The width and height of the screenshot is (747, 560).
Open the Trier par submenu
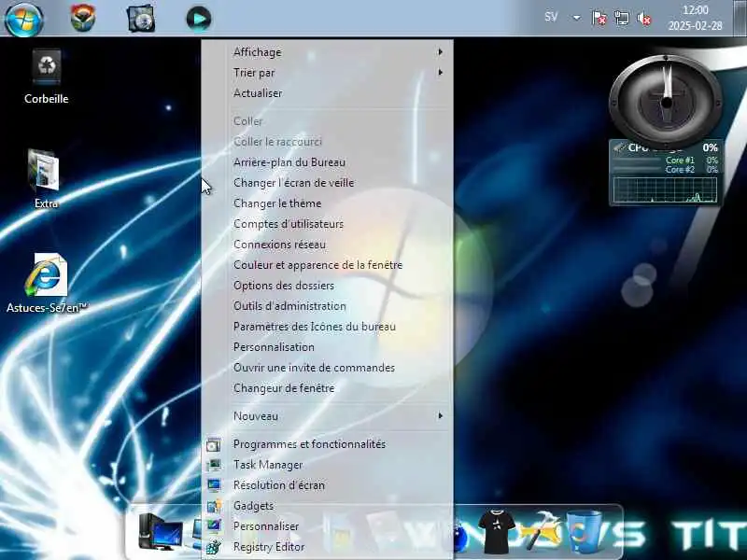point(328,73)
